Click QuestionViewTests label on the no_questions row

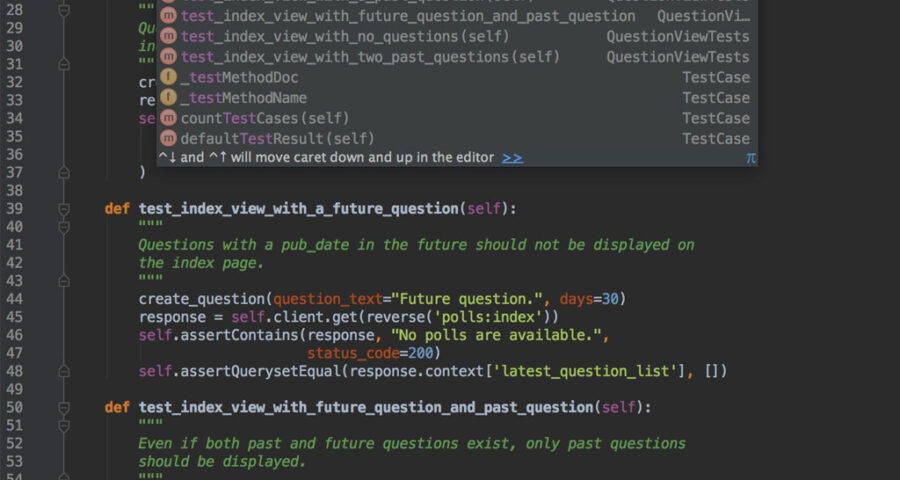678,37
